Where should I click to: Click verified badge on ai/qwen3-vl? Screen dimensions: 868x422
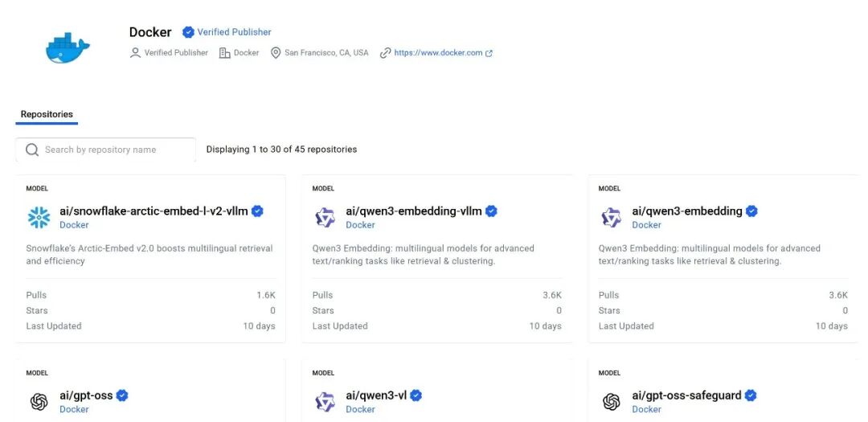coord(416,395)
